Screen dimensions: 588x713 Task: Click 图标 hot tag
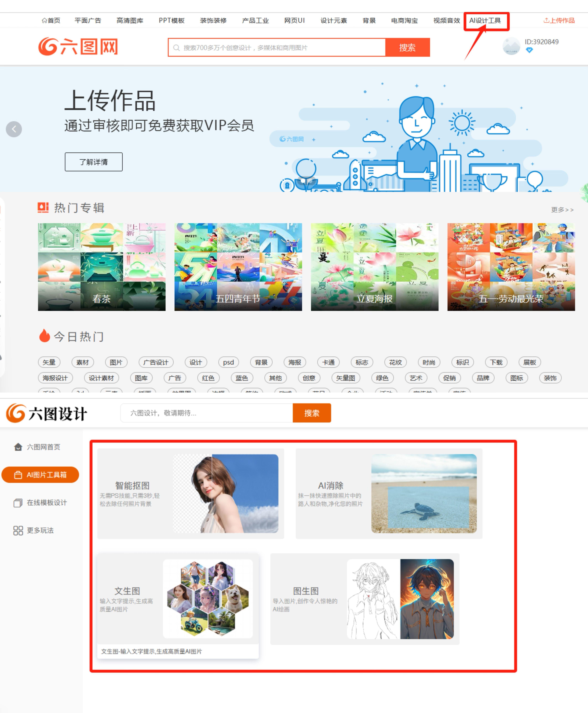coord(516,378)
